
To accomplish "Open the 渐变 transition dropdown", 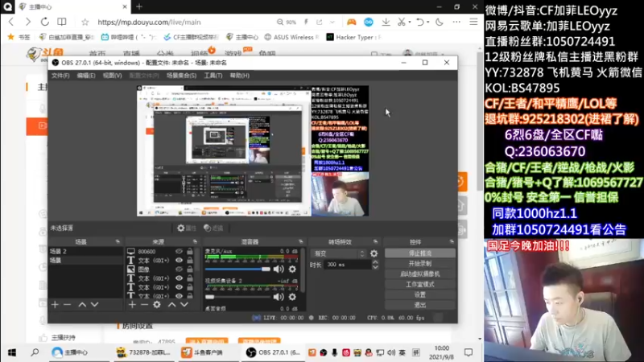I will tap(338, 253).
